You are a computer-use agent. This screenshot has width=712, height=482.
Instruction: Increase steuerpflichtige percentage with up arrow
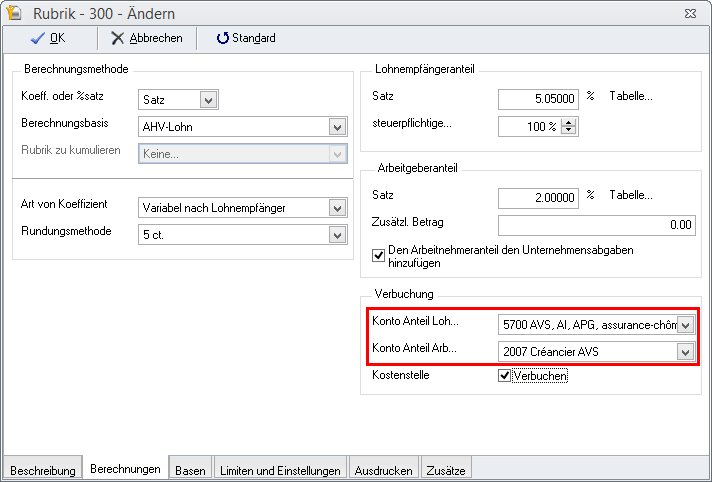569,122
